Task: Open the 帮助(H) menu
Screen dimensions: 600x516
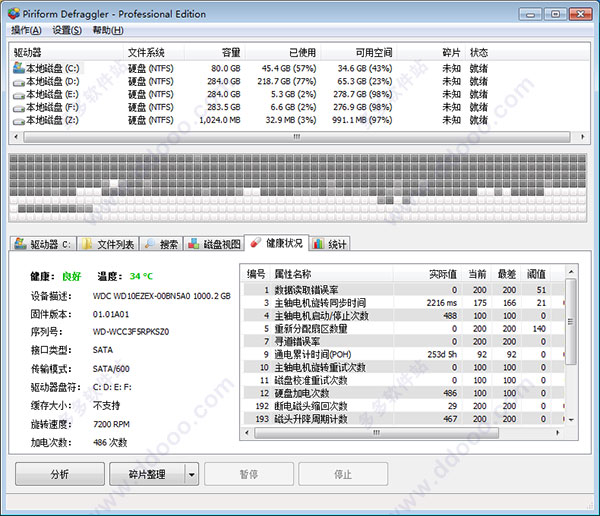Action: pyautogui.click(x=108, y=30)
